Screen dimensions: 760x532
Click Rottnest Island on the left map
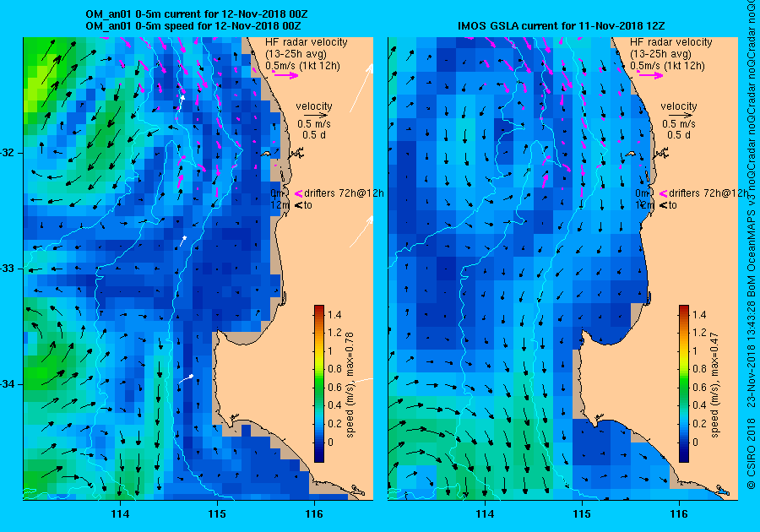click(266, 154)
